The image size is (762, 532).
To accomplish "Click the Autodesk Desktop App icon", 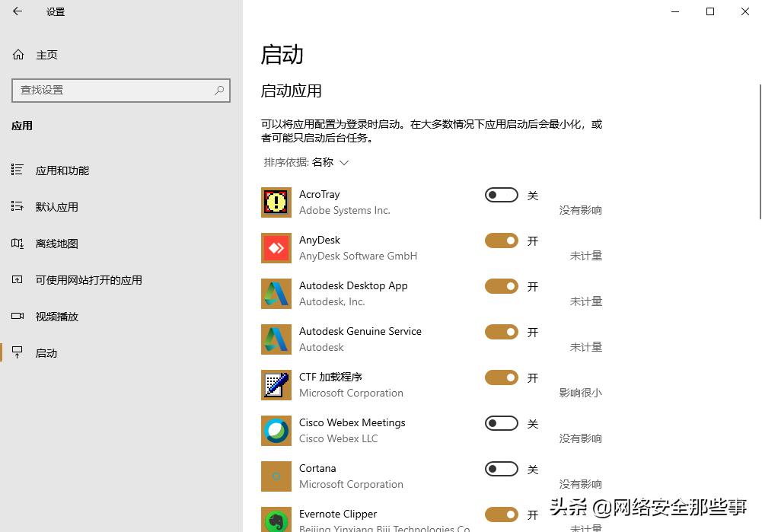I will click(x=276, y=293).
